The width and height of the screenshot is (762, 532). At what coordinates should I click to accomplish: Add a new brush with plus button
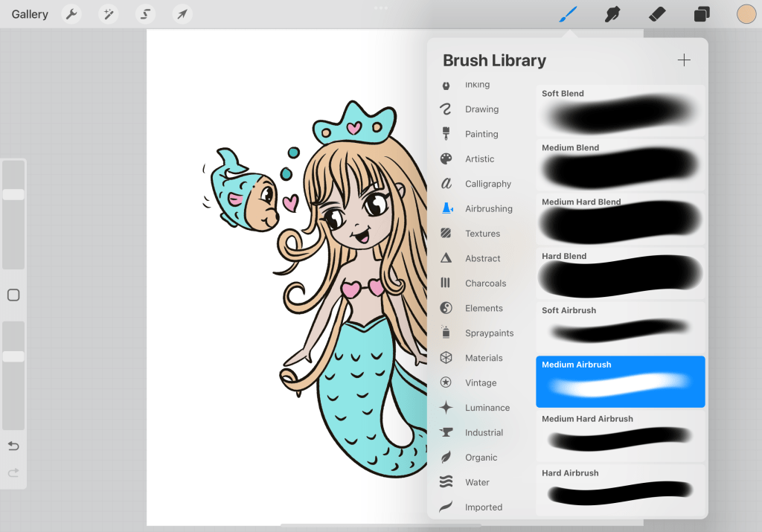pyautogui.click(x=684, y=61)
